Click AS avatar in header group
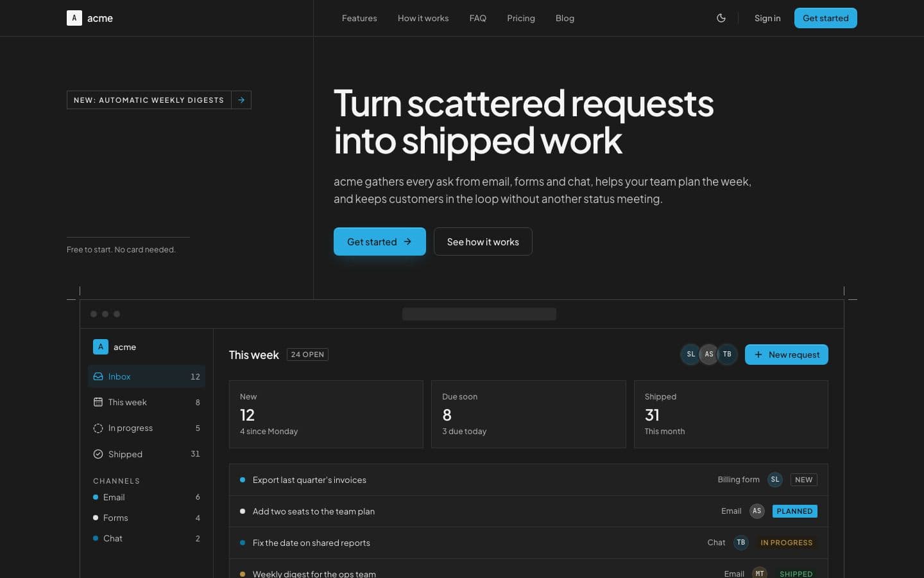 pos(708,354)
